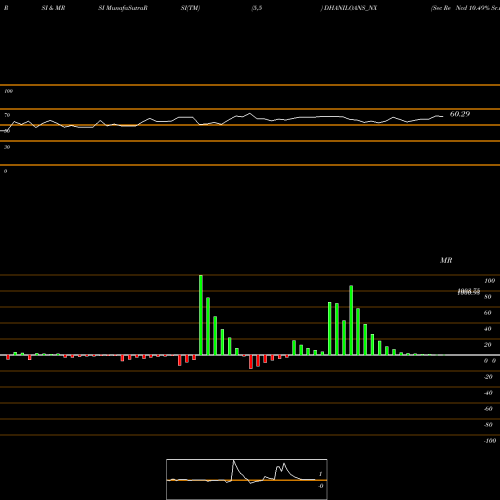Click the 80 axis label of MR panel

[x=488, y=297]
